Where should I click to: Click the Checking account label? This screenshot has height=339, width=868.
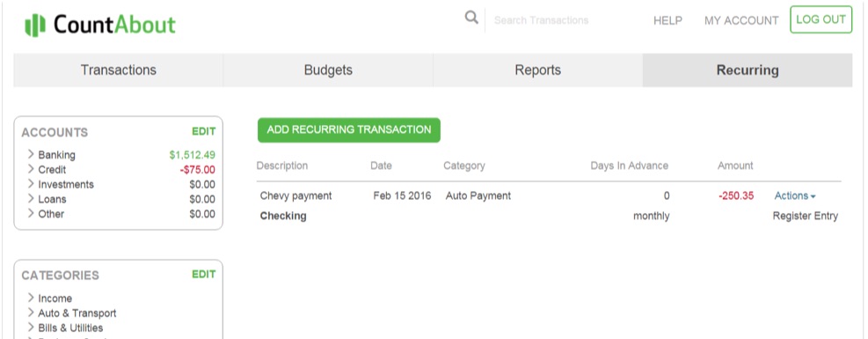pos(283,216)
